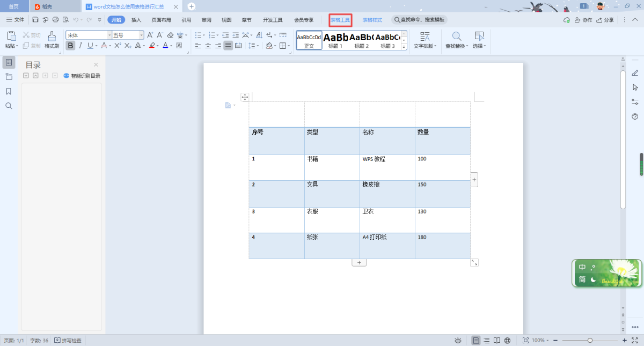Click the print preview icon
This screenshot has height=346, width=644.
(x=65, y=20)
